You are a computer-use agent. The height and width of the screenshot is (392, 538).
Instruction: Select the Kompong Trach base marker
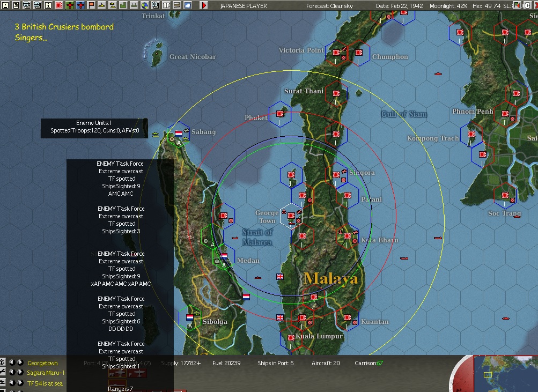click(x=471, y=134)
